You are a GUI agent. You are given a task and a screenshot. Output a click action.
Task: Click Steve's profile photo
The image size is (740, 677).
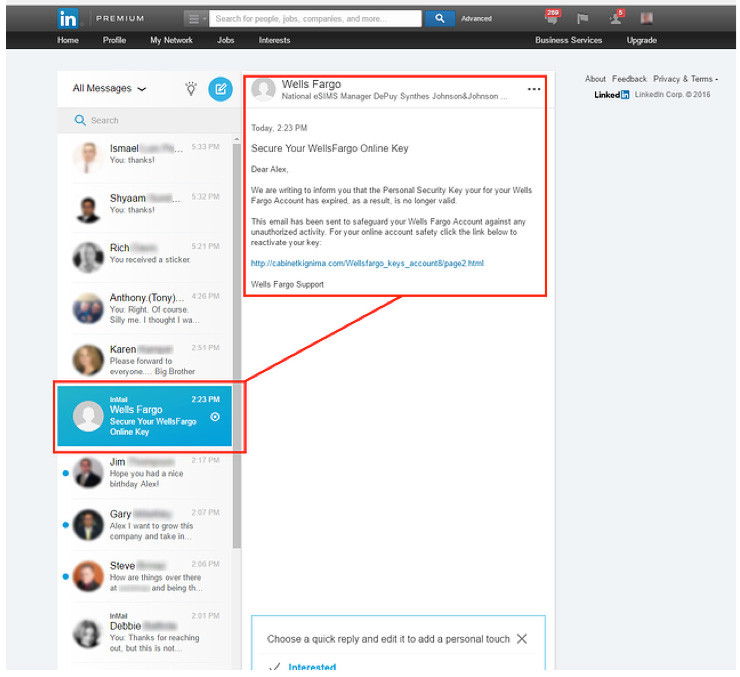88,577
